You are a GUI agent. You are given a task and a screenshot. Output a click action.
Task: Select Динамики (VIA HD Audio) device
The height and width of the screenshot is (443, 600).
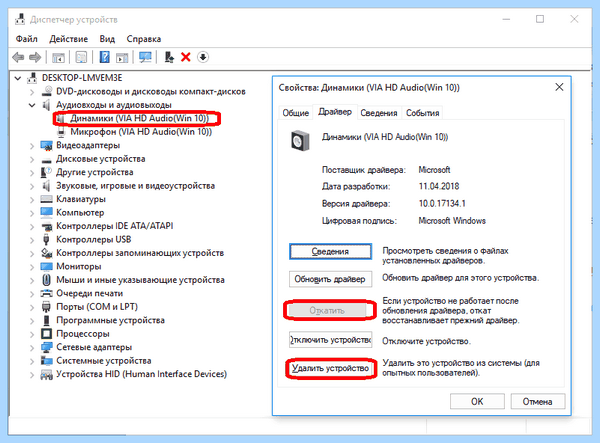pos(139,119)
